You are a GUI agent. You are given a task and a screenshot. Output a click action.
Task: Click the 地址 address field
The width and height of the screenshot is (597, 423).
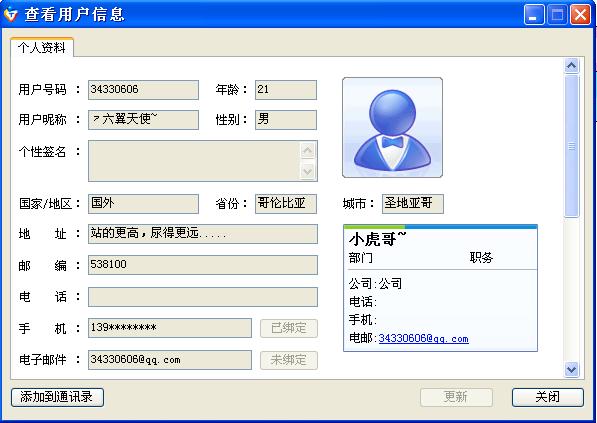pos(203,234)
